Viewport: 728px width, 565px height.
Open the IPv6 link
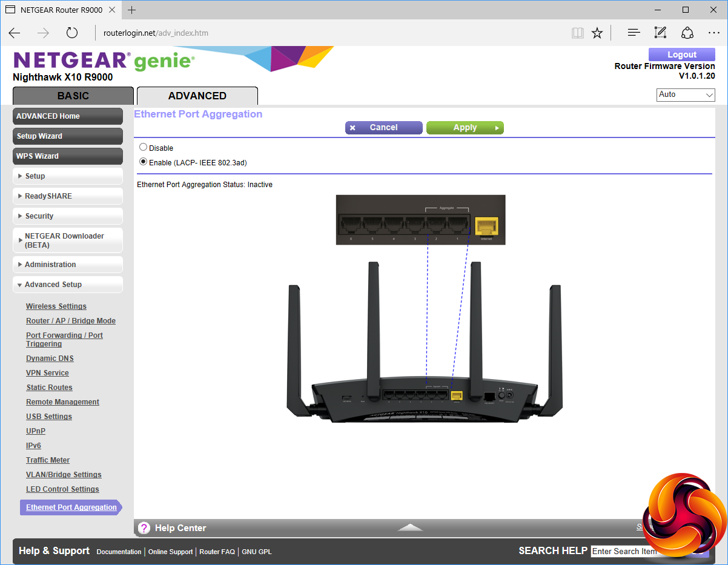point(33,446)
